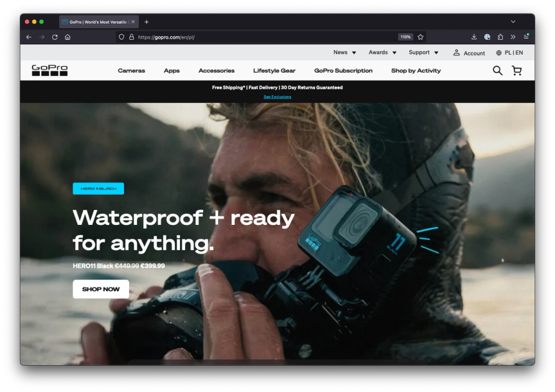Click the SHOP NOW button

101,289
